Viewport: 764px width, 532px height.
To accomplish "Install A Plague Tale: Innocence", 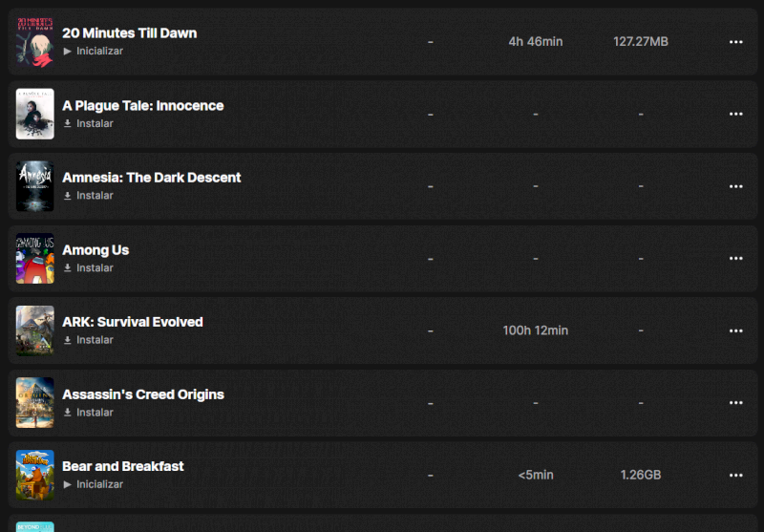I will click(x=88, y=123).
